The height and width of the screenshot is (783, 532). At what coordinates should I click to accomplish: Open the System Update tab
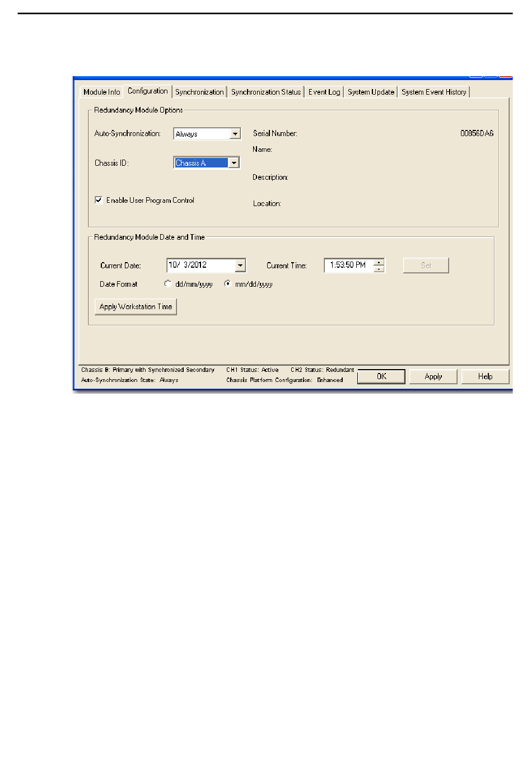[371, 92]
